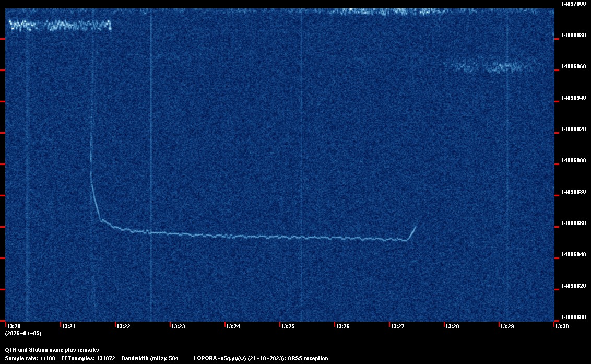Click the 13:23 time axis label
The image size is (591, 364).
click(x=178, y=326)
